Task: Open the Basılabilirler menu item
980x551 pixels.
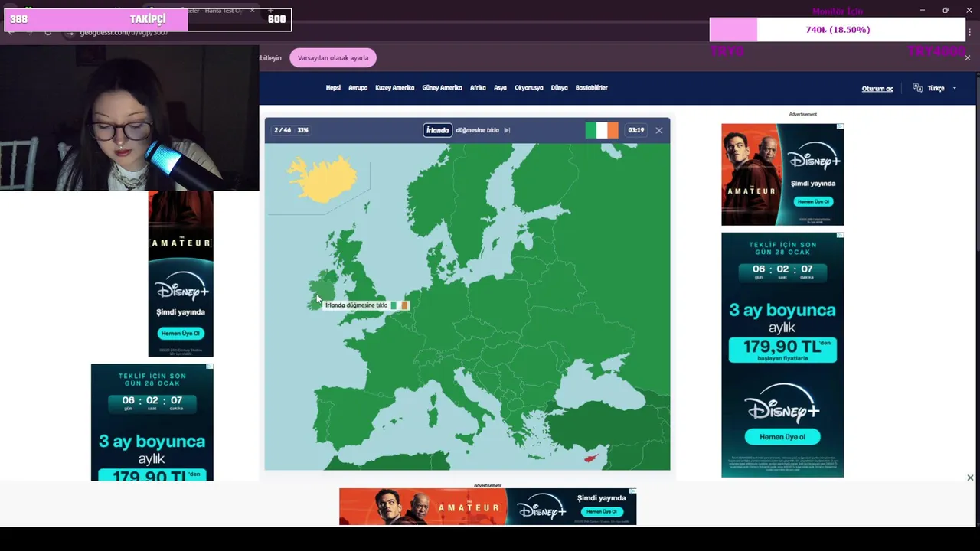Action: coord(591,88)
